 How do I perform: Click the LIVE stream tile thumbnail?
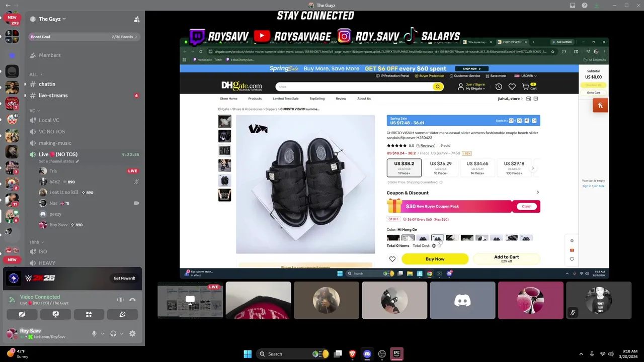(x=190, y=301)
